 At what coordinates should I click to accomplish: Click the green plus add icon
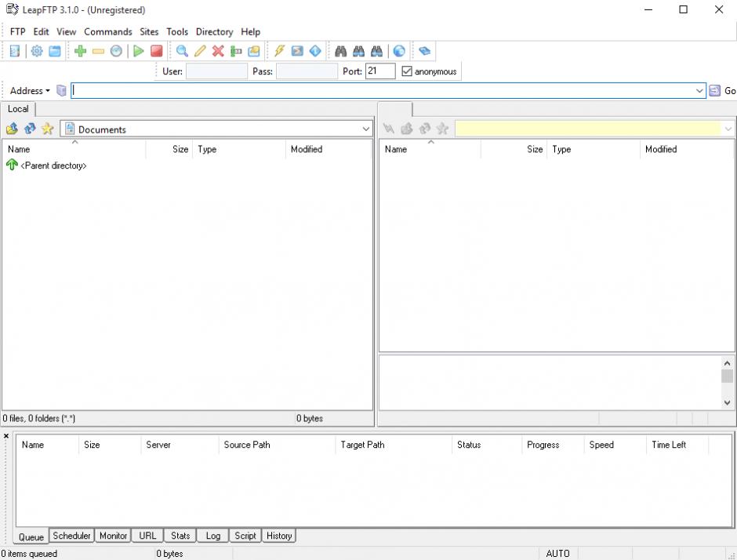(x=81, y=51)
